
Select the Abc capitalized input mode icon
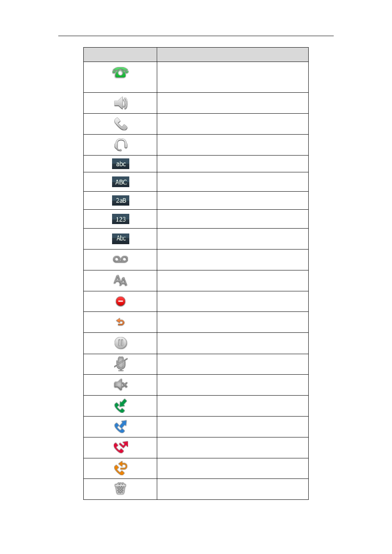(x=121, y=238)
